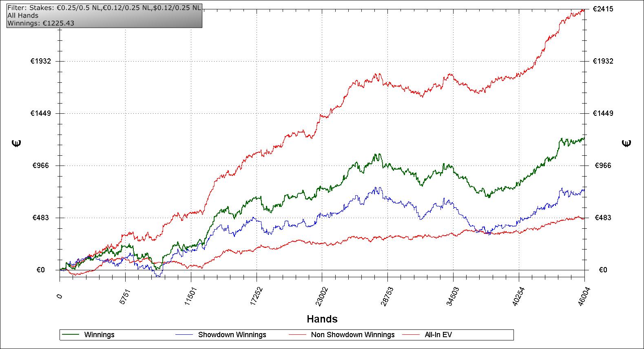Click the 23002 hands tick label

pyautogui.click(x=318, y=294)
